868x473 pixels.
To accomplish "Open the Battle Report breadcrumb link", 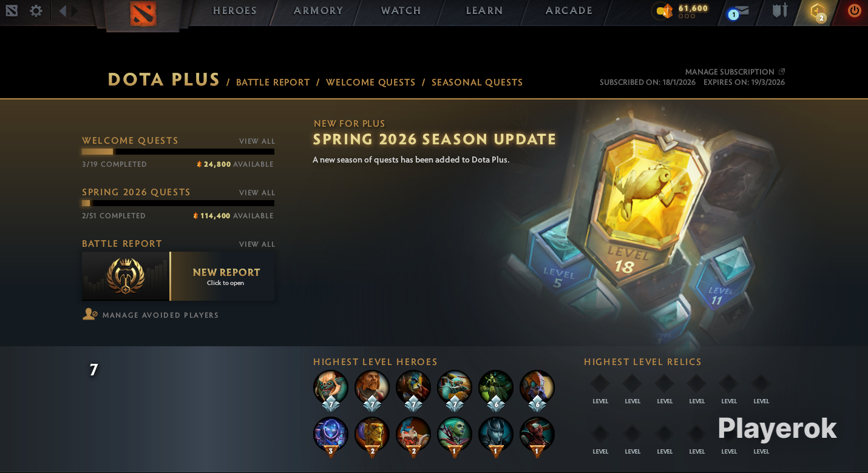I will (273, 82).
